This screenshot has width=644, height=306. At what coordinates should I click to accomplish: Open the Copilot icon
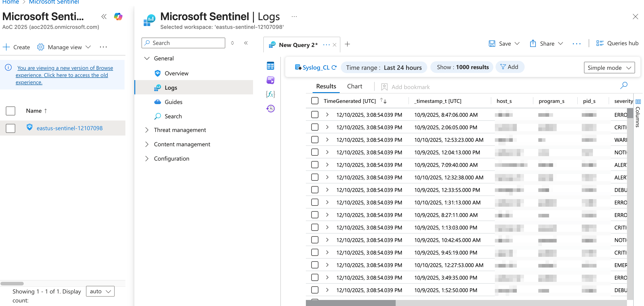pos(118,17)
